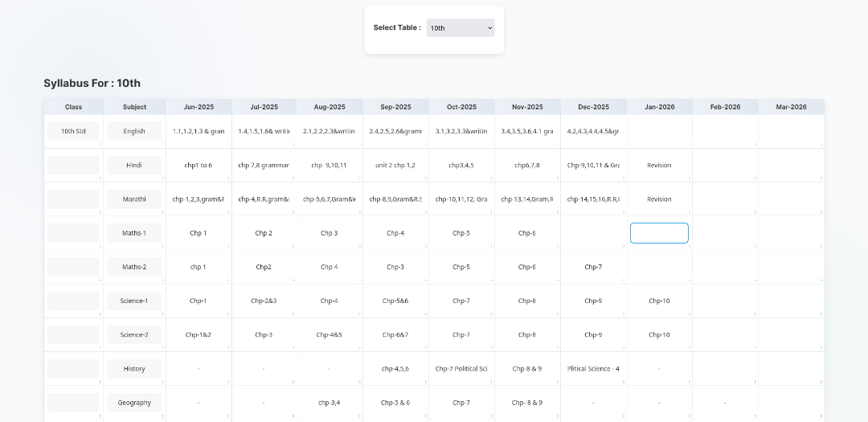Select the 10th Std class cell
This screenshot has height=422, width=868.
(x=73, y=131)
